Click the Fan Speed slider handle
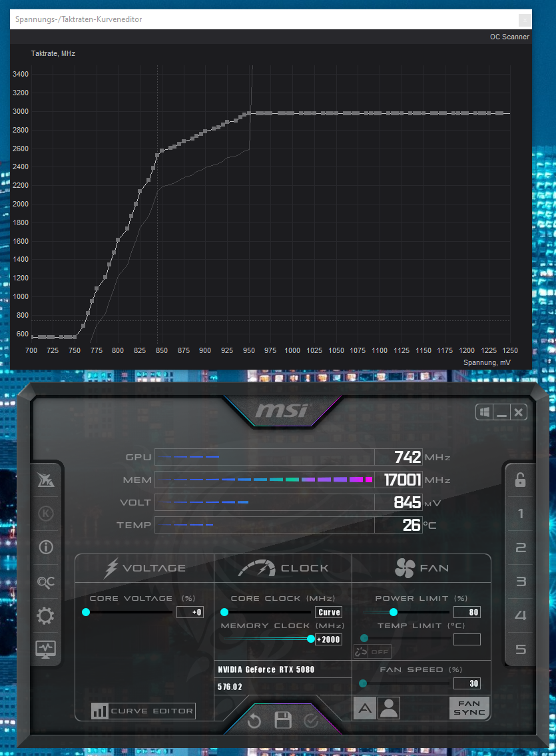This screenshot has width=556, height=756. (x=363, y=683)
